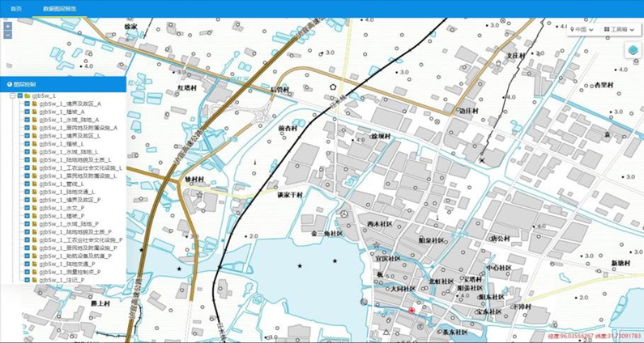Screen dimensions: 644x343
Task: Toggle the gjb5w_1 root layer checkbox
Action: click(x=20, y=95)
